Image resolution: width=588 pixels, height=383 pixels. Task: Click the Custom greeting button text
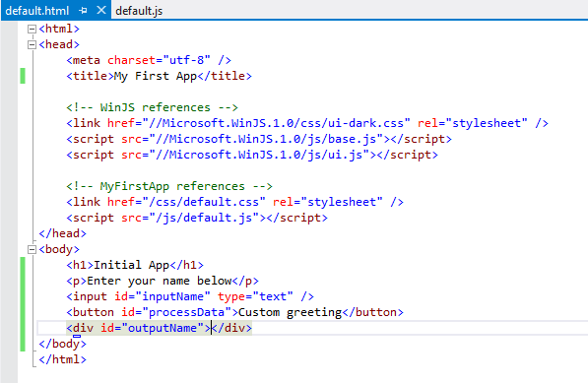click(x=291, y=312)
